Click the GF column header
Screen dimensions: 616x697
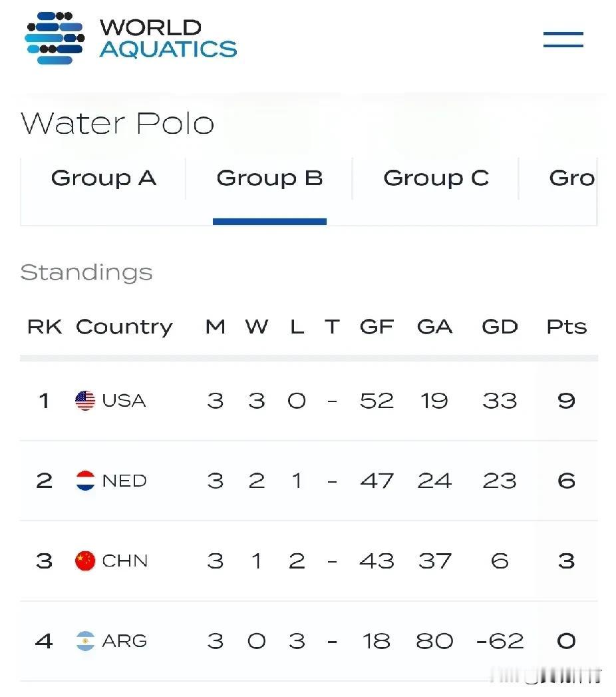pyautogui.click(x=377, y=327)
